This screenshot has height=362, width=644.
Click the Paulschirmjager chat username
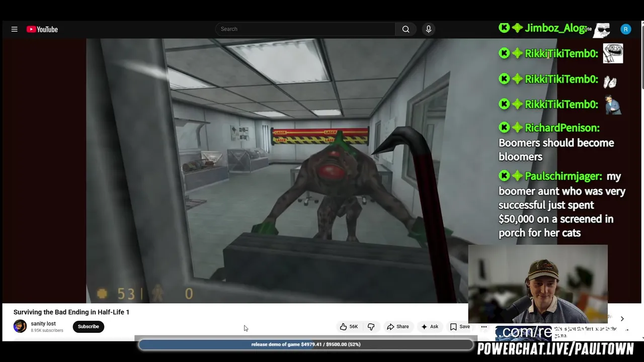tap(563, 176)
